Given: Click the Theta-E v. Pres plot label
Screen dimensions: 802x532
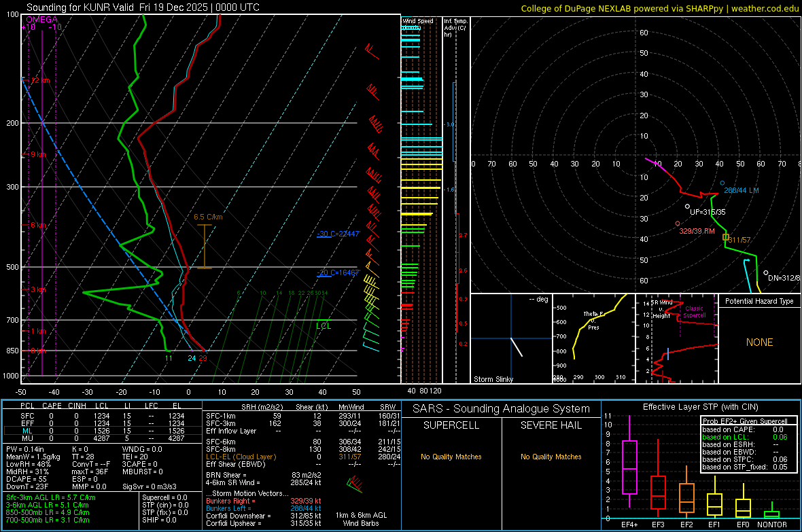Looking at the screenshot, I should click(x=593, y=320).
